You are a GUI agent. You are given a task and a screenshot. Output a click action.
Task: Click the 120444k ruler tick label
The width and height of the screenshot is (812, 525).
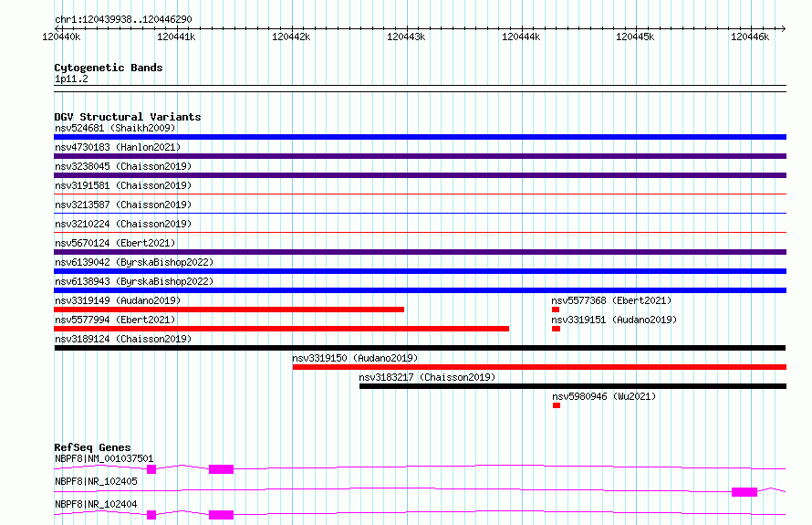(x=521, y=37)
